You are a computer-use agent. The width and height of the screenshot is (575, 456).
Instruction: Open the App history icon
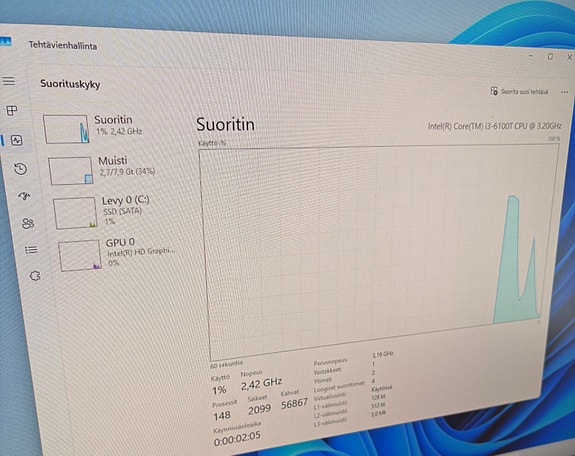[x=21, y=168]
